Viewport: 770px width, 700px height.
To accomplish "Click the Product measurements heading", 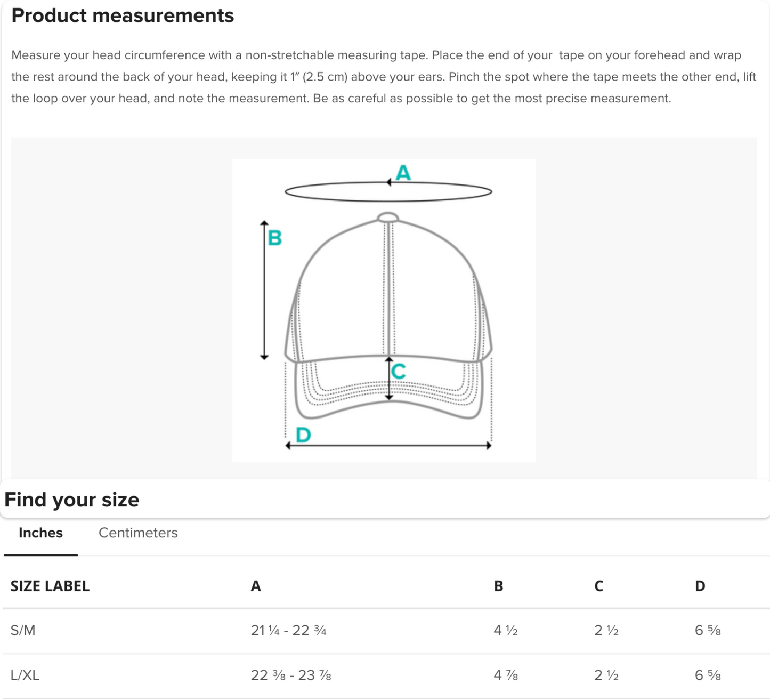I will coord(123,15).
